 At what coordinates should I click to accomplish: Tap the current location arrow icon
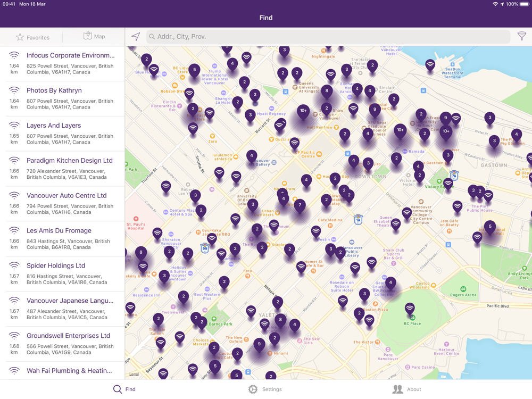click(136, 36)
